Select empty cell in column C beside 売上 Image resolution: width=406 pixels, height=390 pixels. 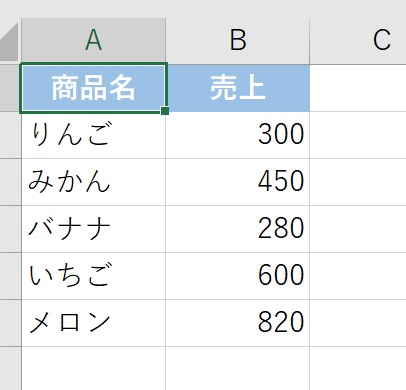point(358,88)
